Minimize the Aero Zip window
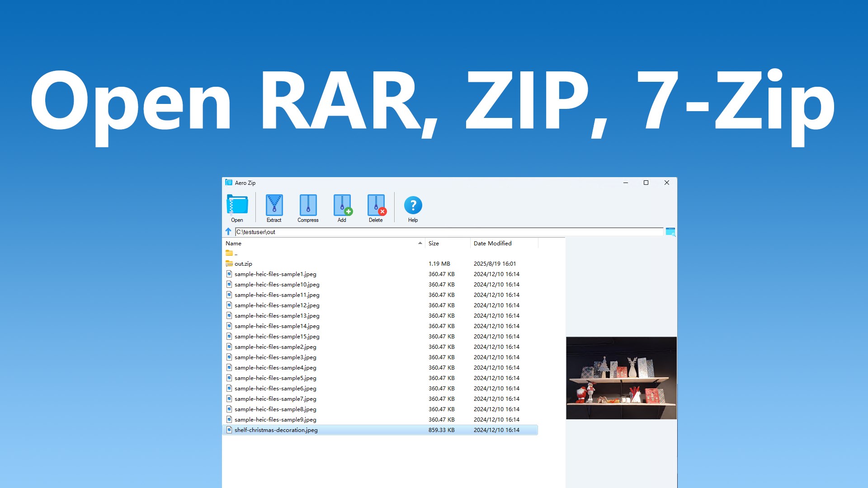This screenshot has width=868, height=488. (x=626, y=183)
